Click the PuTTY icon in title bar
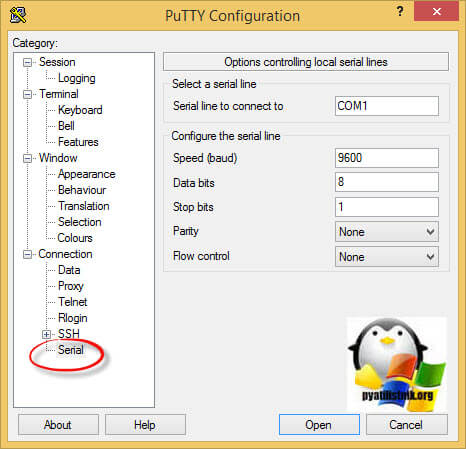The height and width of the screenshot is (449, 466). (18, 15)
